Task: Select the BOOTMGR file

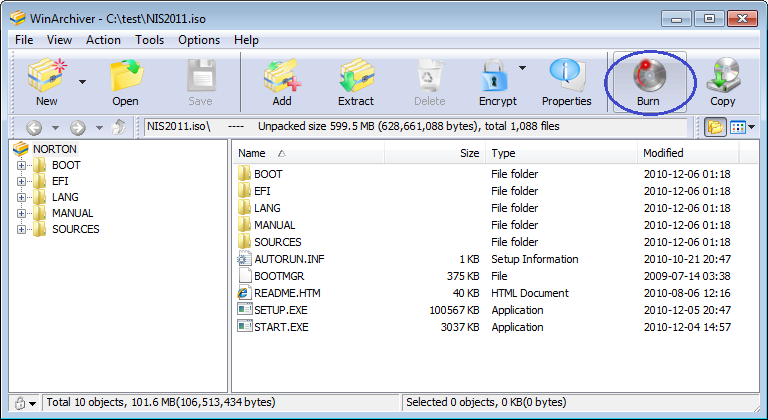Action: pos(279,276)
